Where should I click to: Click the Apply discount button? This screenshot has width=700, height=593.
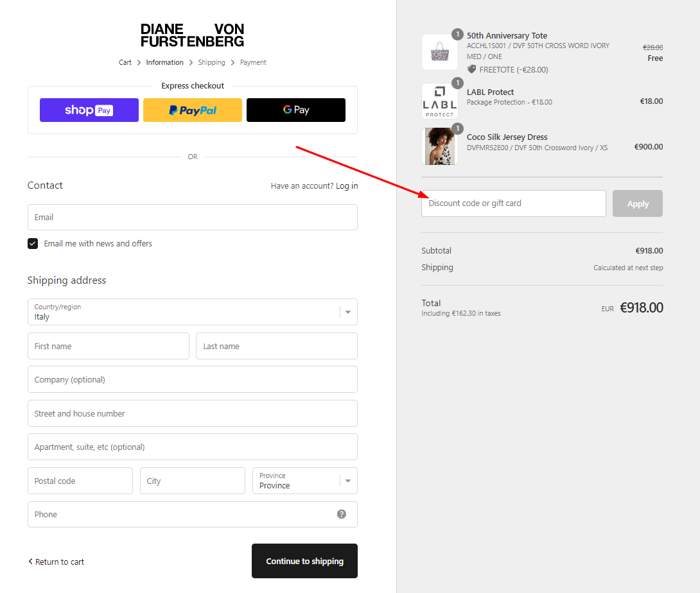[638, 203]
